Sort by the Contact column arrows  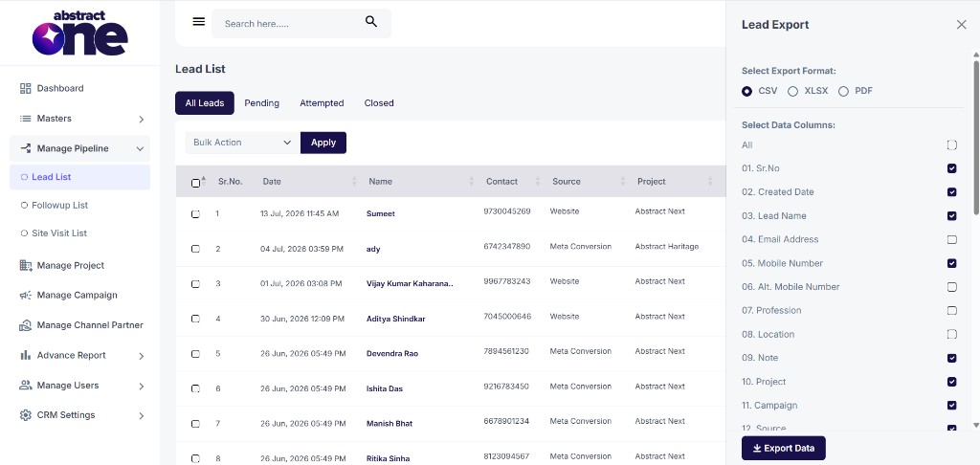coord(538,181)
